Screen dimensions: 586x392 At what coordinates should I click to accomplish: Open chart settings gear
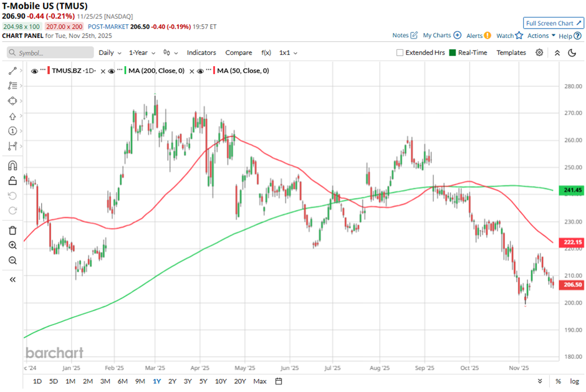coord(539,53)
